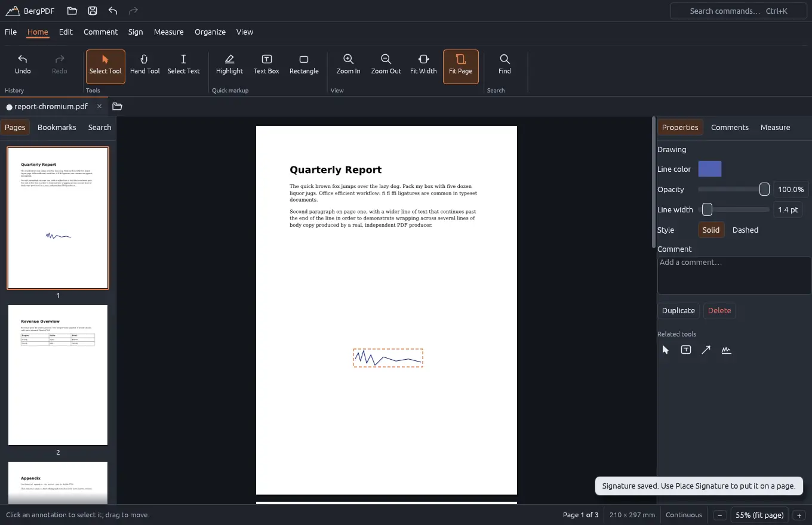Open the Organize ribbon tab
This screenshot has width=812, height=525.
(x=210, y=32)
